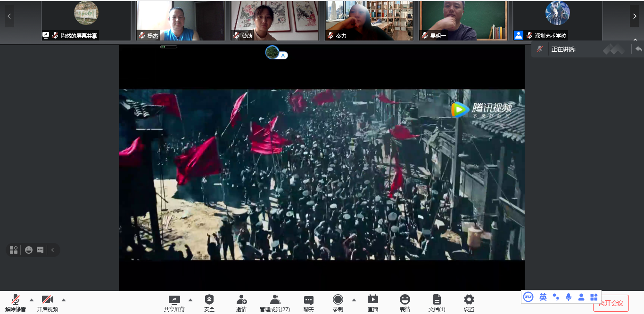This screenshot has height=314, width=644.
Task: Click muted mic icon beside 吴明一
Action: point(425,36)
